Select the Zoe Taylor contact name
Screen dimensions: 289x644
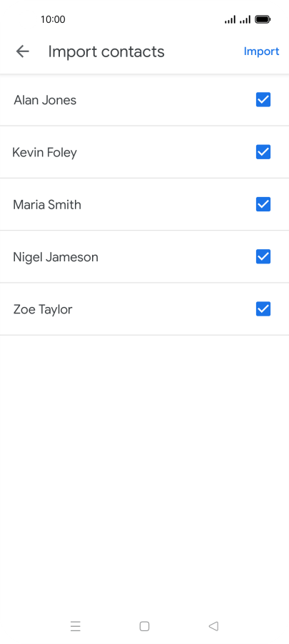43,309
